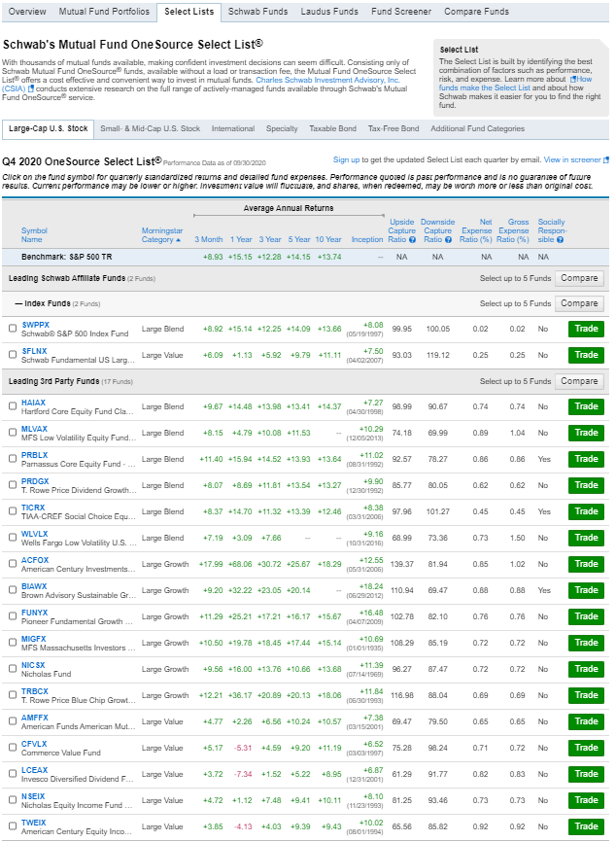Click Benchmark: S&P 500 TR row label
Image resolution: width=616 pixels, height=842 pixels.
66,257
